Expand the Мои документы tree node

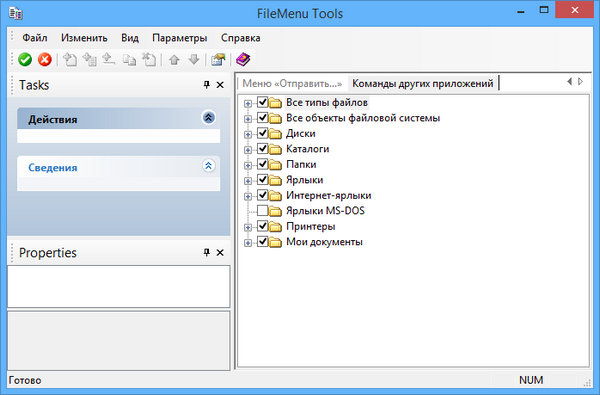248,243
